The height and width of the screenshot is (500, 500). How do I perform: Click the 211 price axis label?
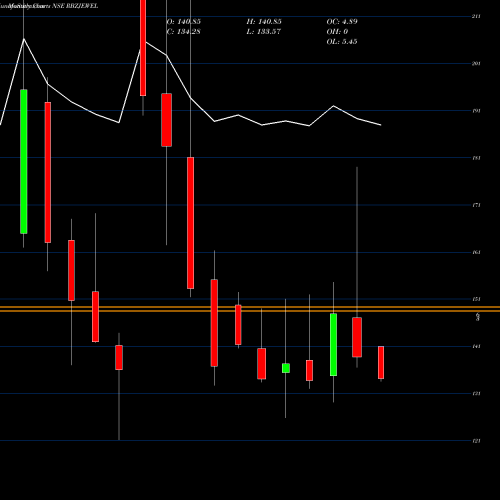pyautogui.click(x=476, y=16)
